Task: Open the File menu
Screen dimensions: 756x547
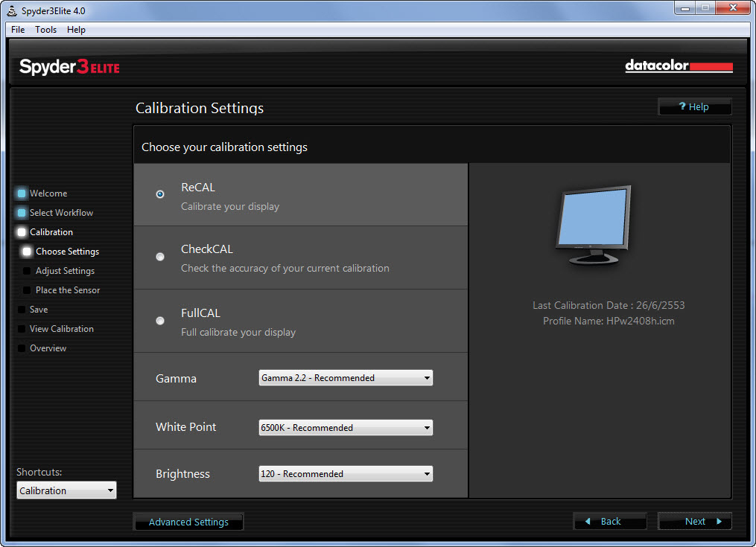Action: [18, 30]
